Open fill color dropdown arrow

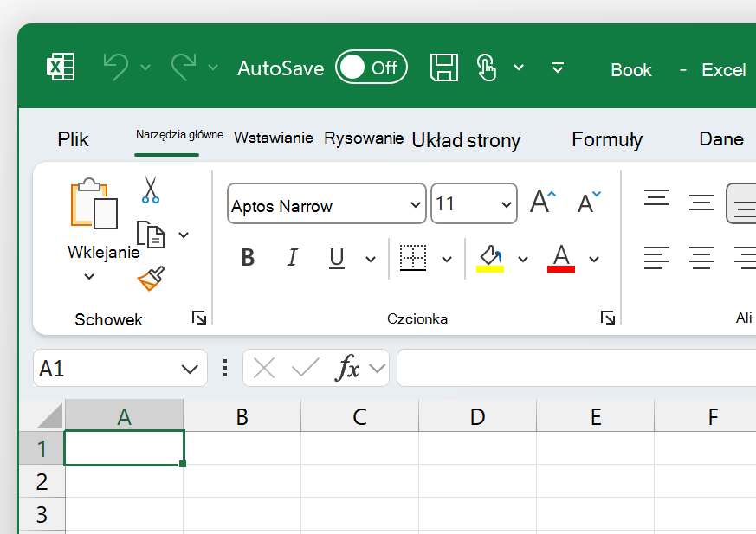pyautogui.click(x=523, y=260)
